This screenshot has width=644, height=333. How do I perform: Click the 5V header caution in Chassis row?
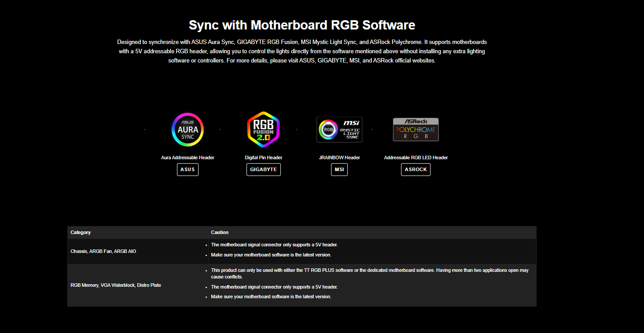[x=274, y=245]
